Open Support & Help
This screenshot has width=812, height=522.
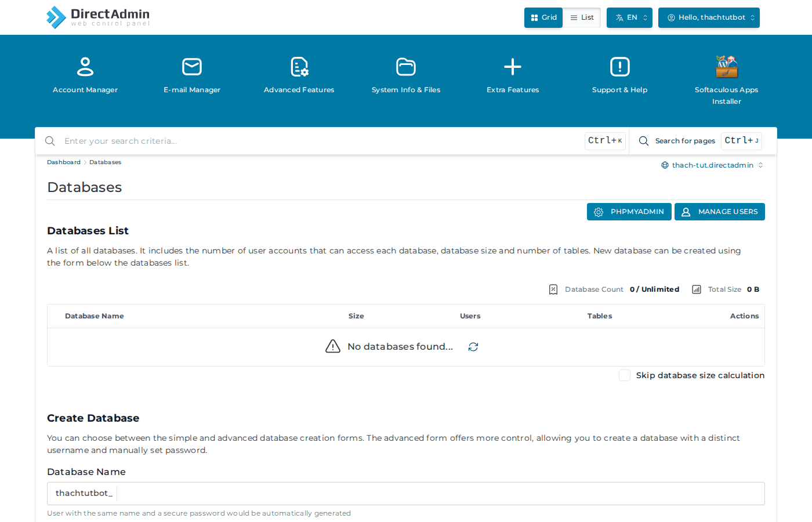(619, 75)
